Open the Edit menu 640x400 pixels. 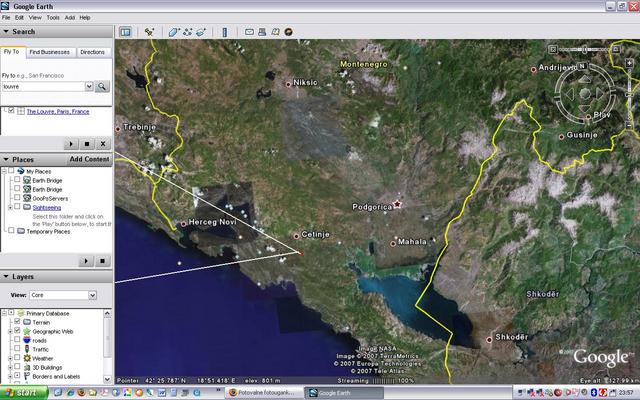point(19,18)
